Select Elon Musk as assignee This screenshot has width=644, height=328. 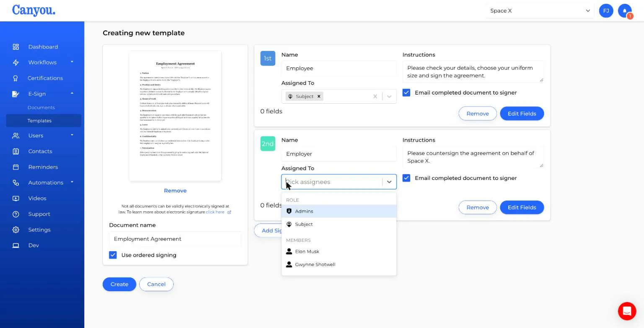tap(339, 251)
